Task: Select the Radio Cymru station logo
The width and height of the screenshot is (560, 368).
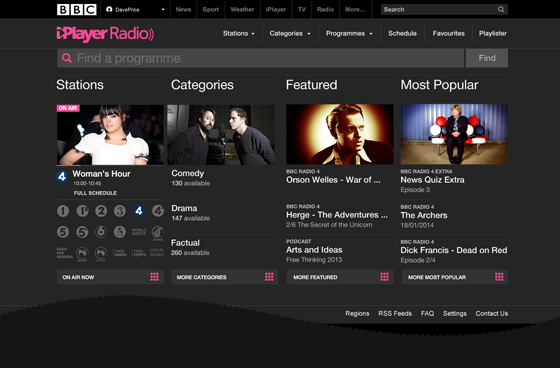Action: point(139,253)
